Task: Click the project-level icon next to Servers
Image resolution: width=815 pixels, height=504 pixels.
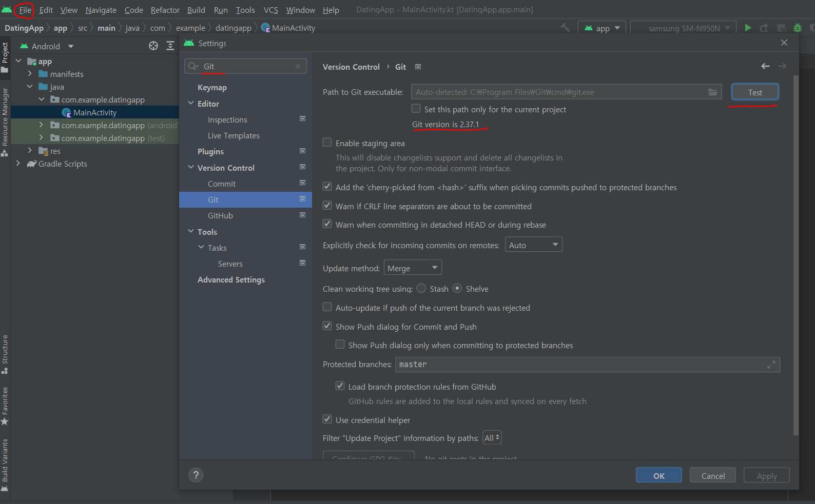Action: pyautogui.click(x=303, y=263)
